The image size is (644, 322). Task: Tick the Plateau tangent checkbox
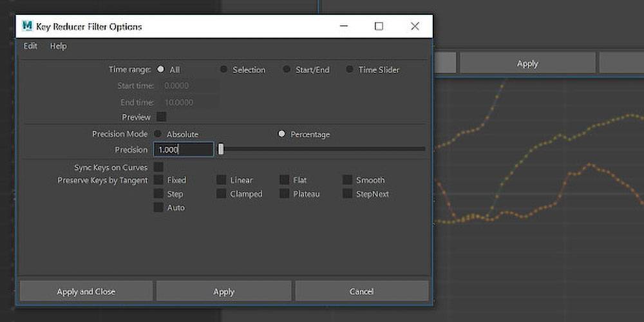pyautogui.click(x=284, y=194)
